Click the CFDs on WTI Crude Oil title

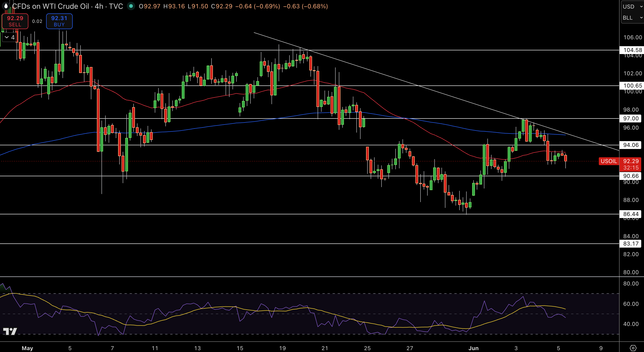tap(51, 6)
